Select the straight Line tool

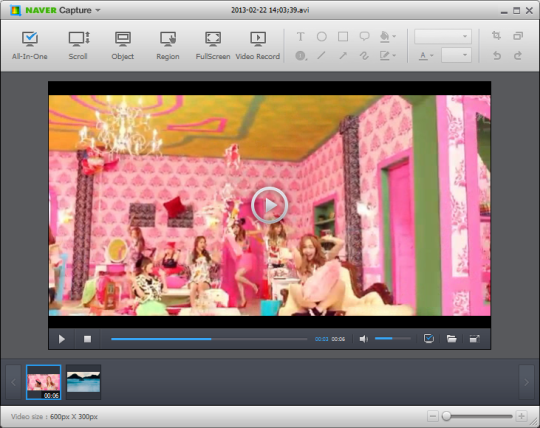(322, 55)
